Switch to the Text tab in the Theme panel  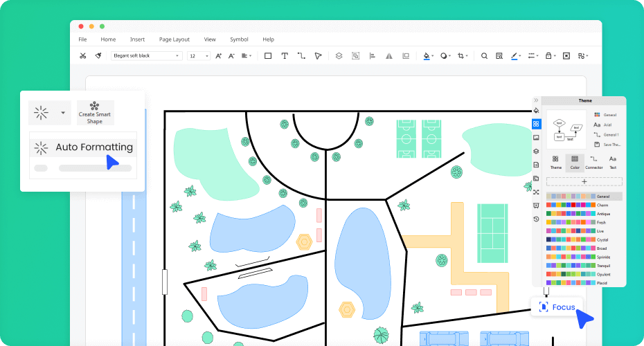coord(613,163)
